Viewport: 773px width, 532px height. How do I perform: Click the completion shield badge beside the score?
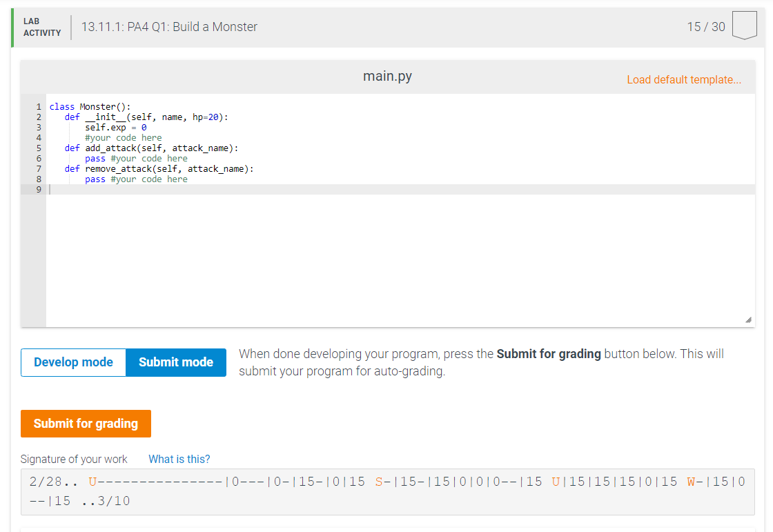pyautogui.click(x=744, y=25)
